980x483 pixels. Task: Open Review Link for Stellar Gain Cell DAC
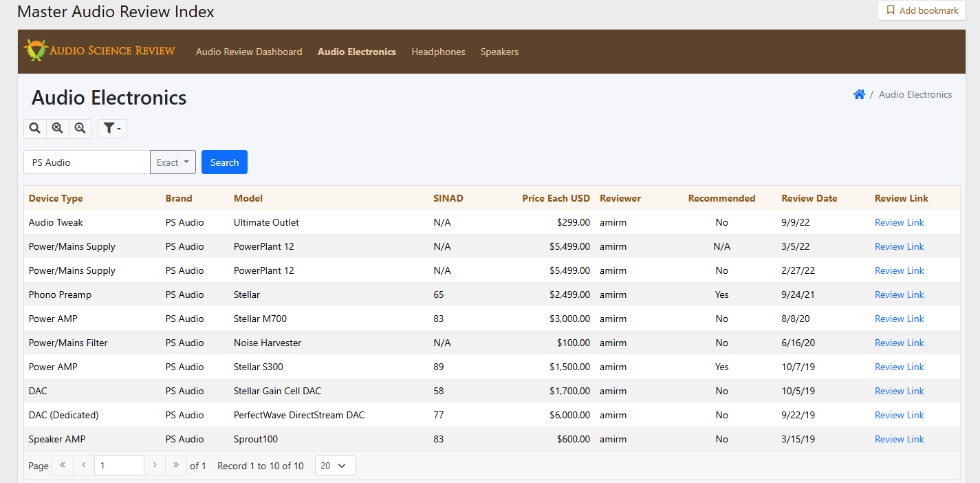[x=899, y=391]
